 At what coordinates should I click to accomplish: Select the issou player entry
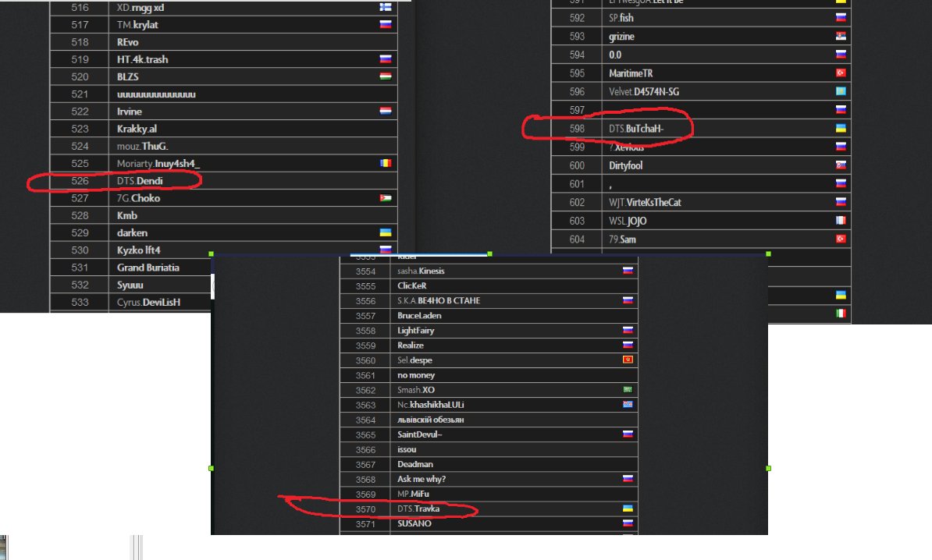pos(407,449)
